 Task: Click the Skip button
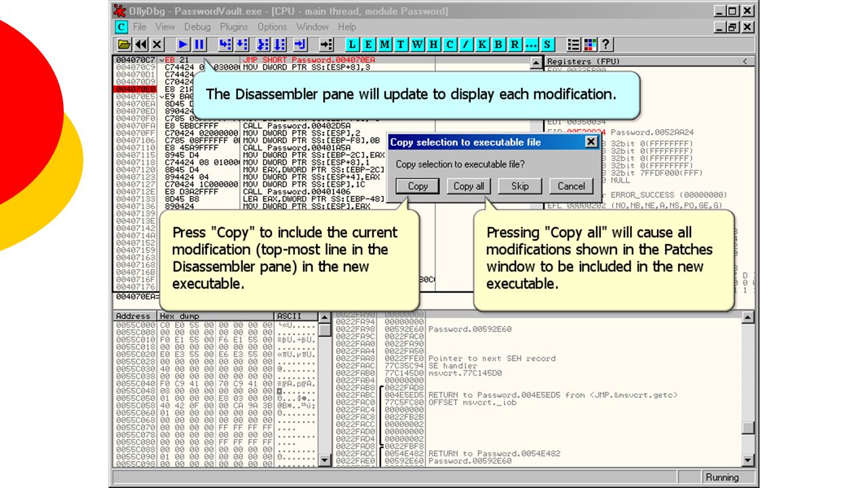(520, 186)
